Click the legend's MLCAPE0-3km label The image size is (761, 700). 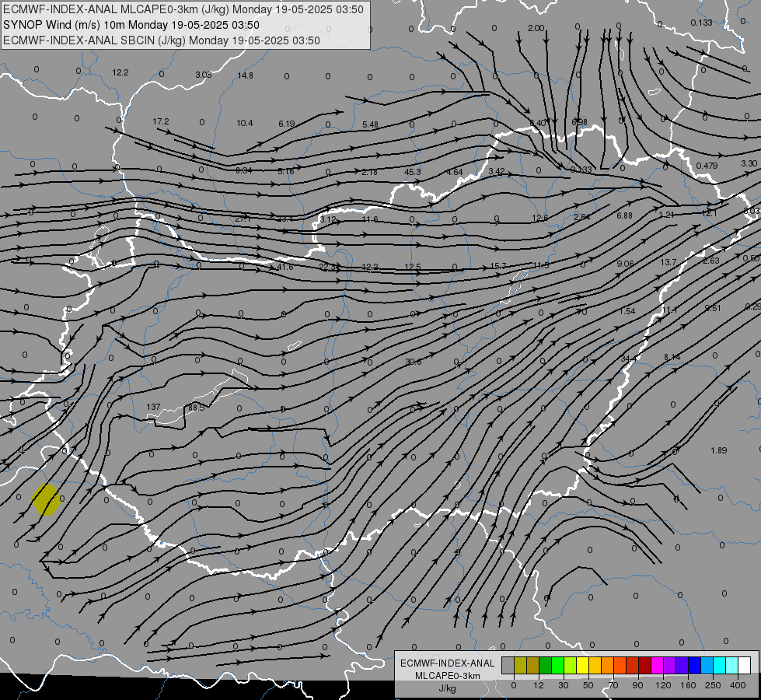click(x=448, y=676)
